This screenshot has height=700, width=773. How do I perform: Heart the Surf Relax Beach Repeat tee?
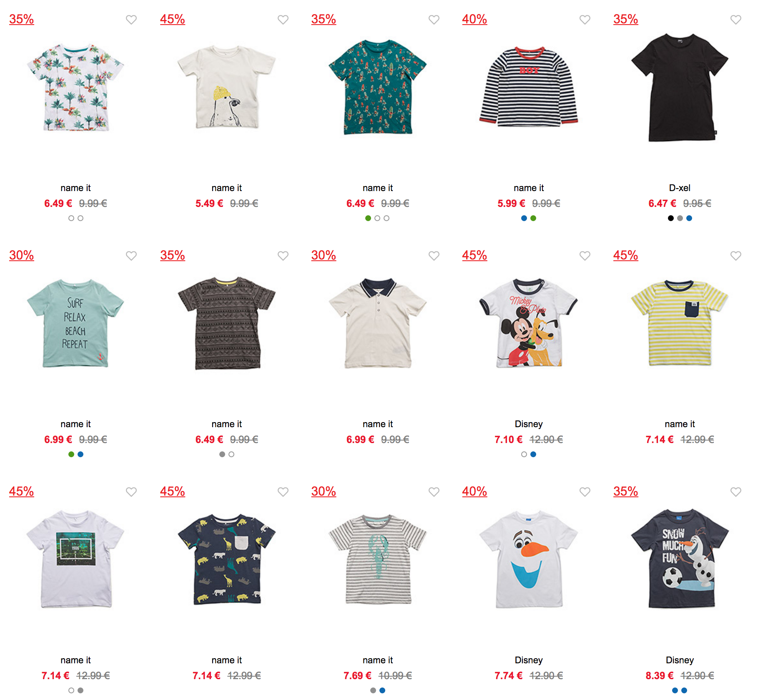click(131, 256)
